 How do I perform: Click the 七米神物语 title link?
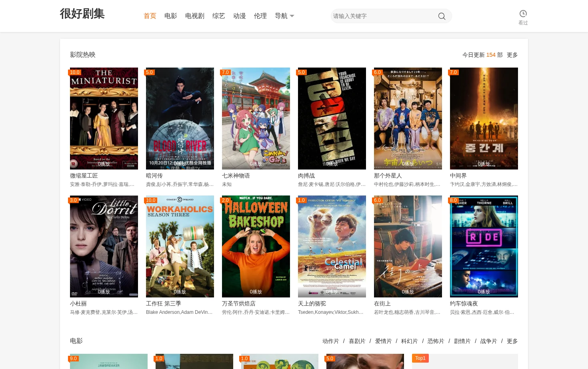[x=236, y=176]
